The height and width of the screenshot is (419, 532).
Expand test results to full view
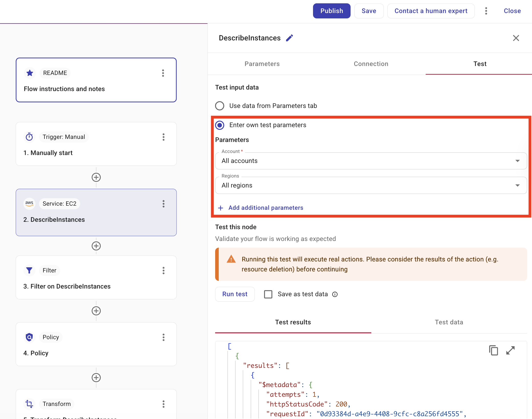(x=510, y=350)
